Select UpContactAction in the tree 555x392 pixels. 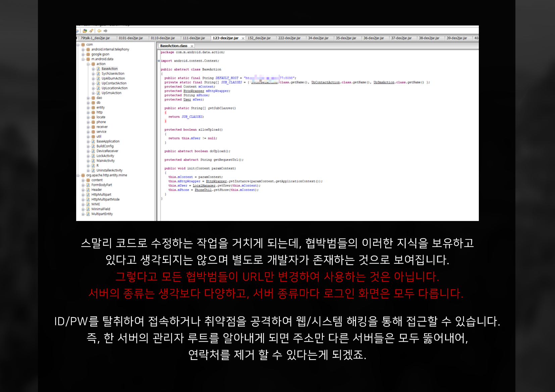click(114, 83)
